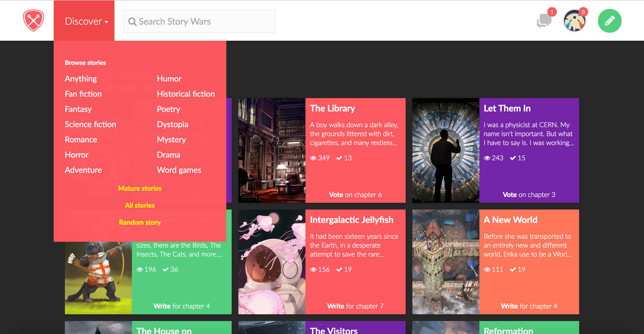
Task: Click the Let Them In silhouette cover image
Action: [x=446, y=150]
